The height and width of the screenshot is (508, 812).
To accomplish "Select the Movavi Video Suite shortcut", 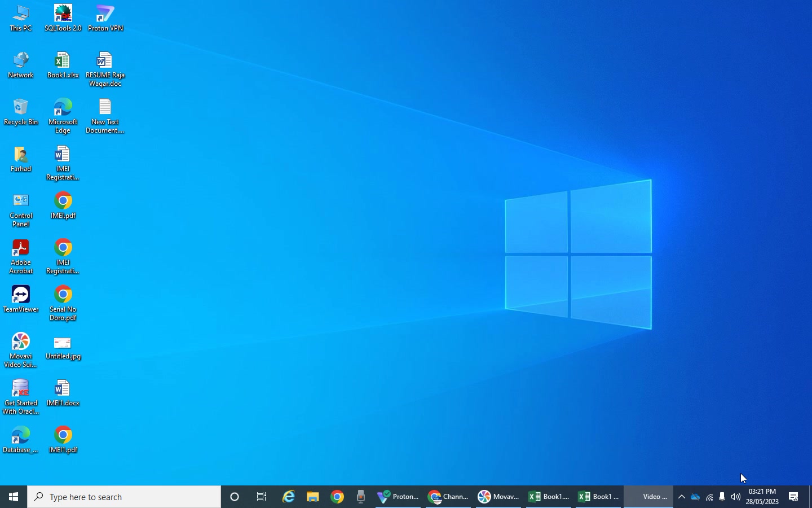I will coord(21,351).
